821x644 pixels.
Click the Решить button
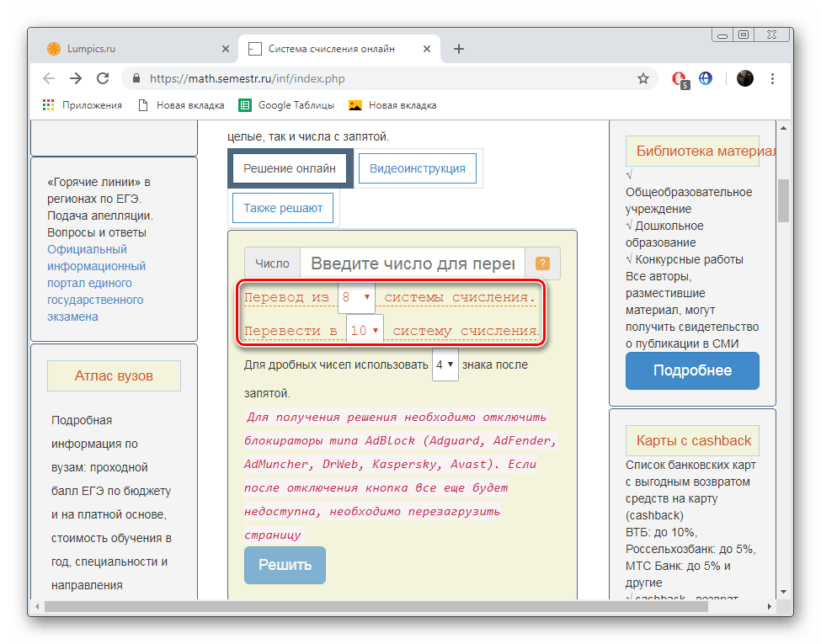coord(285,565)
